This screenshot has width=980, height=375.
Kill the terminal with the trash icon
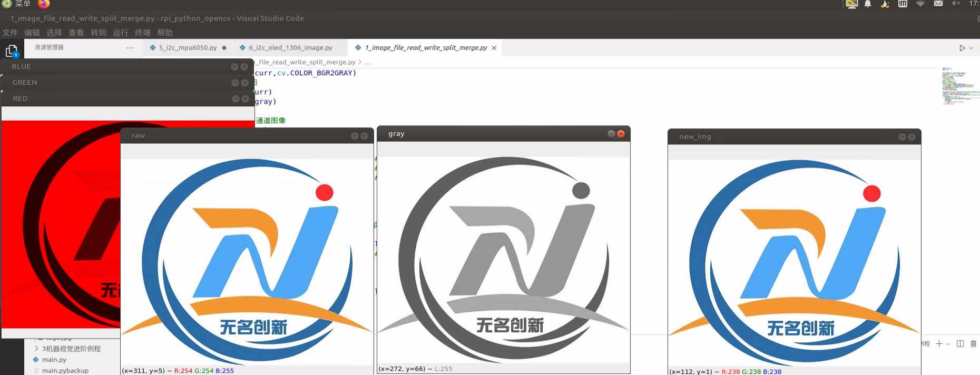pyautogui.click(x=973, y=344)
